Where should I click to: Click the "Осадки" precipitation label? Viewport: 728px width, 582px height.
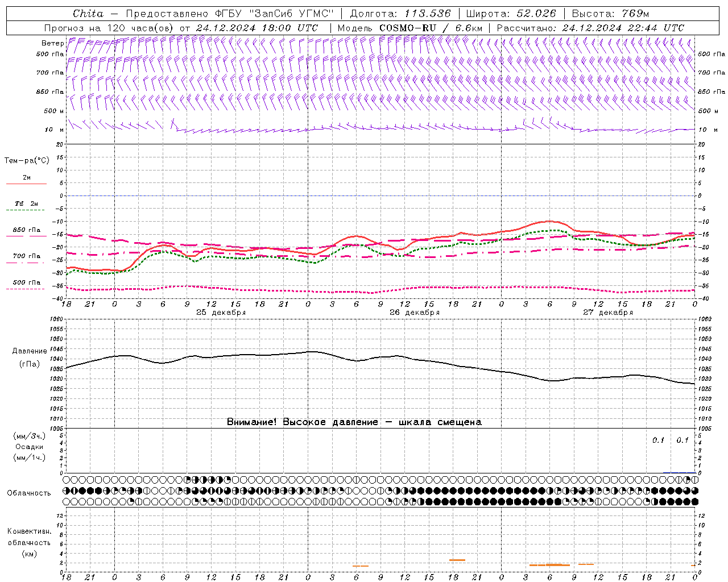pos(30,447)
